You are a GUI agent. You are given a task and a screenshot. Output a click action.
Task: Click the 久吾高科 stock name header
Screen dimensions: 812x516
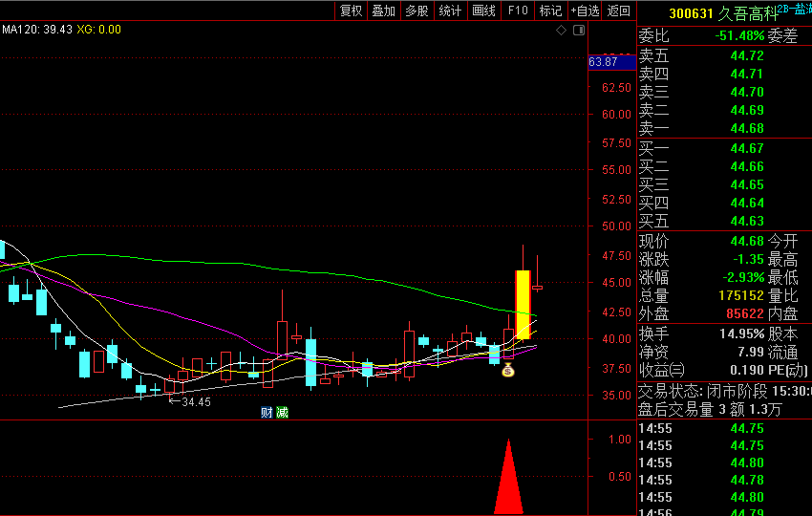(746, 12)
